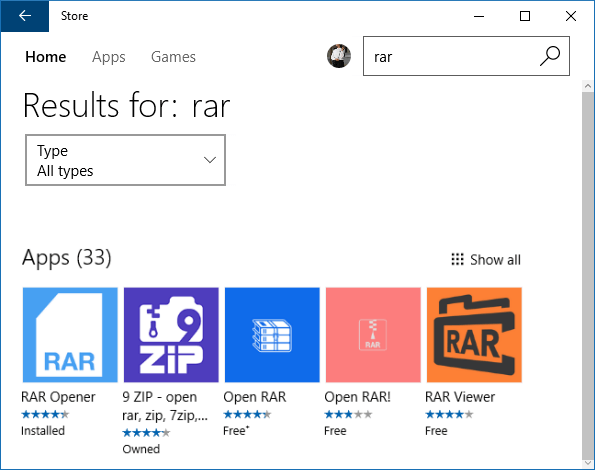595x470 pixels.
Task: Open the blue Open RAR app tile
Action: [x=272, y=335]
